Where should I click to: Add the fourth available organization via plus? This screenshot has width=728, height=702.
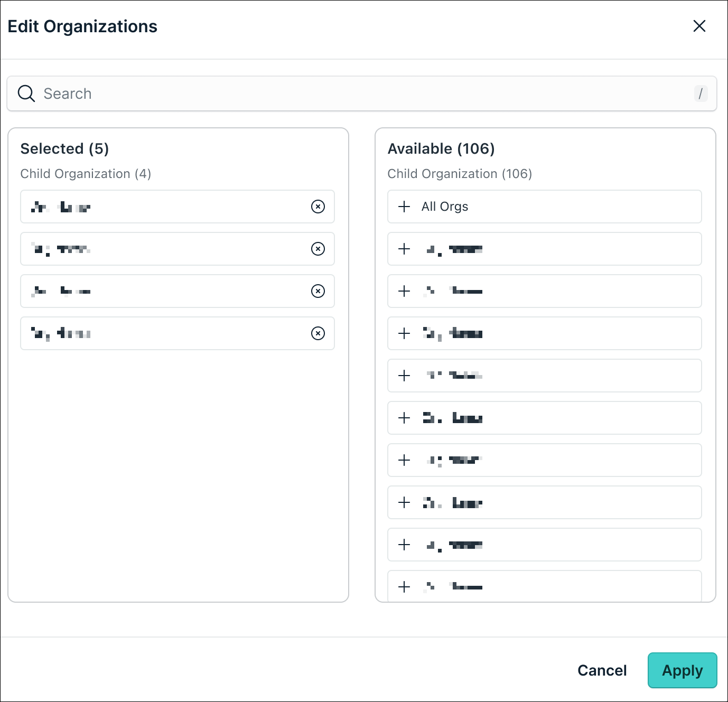click(x=404, y=333)
